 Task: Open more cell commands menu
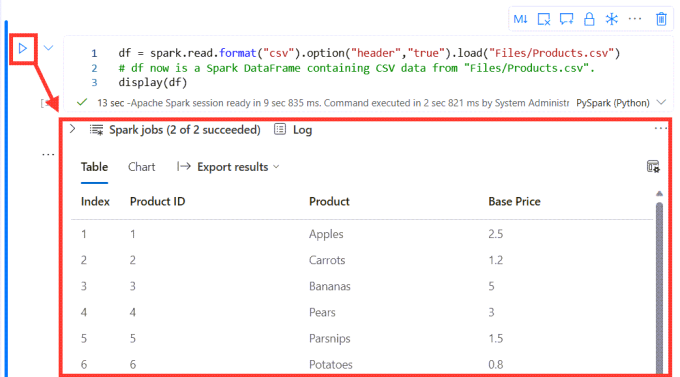(634, 19)
